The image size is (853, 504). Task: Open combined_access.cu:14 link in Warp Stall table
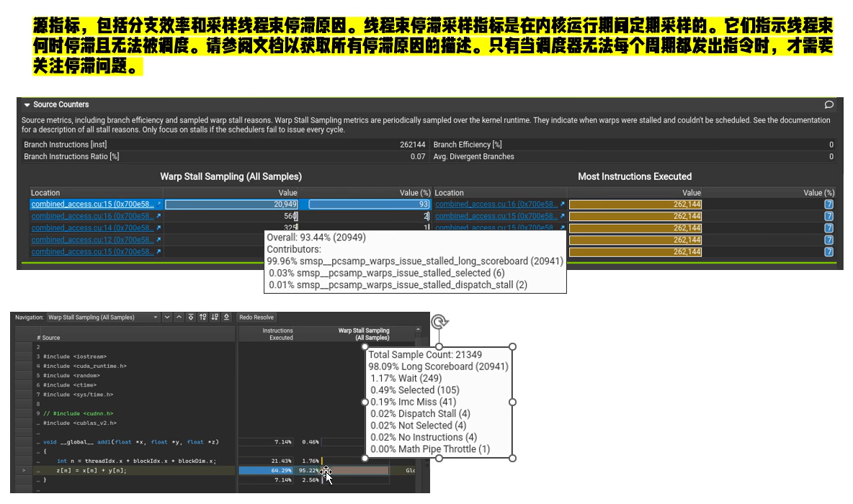tap(92, 228)
